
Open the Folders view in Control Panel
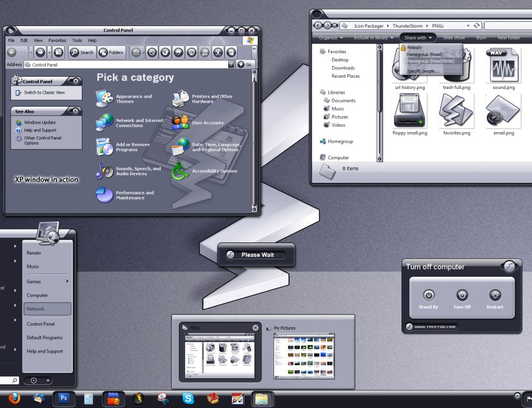(111, 52)
